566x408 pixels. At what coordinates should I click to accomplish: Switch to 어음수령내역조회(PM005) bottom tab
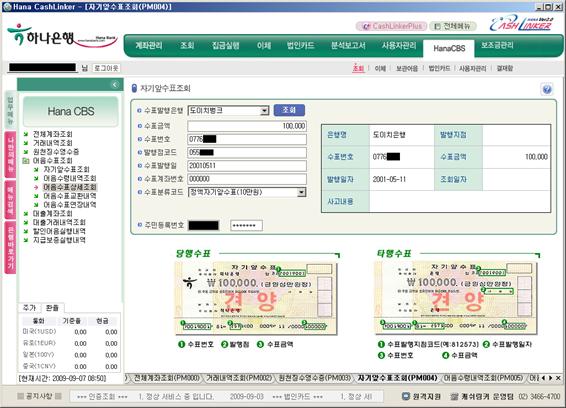(483, 378)
